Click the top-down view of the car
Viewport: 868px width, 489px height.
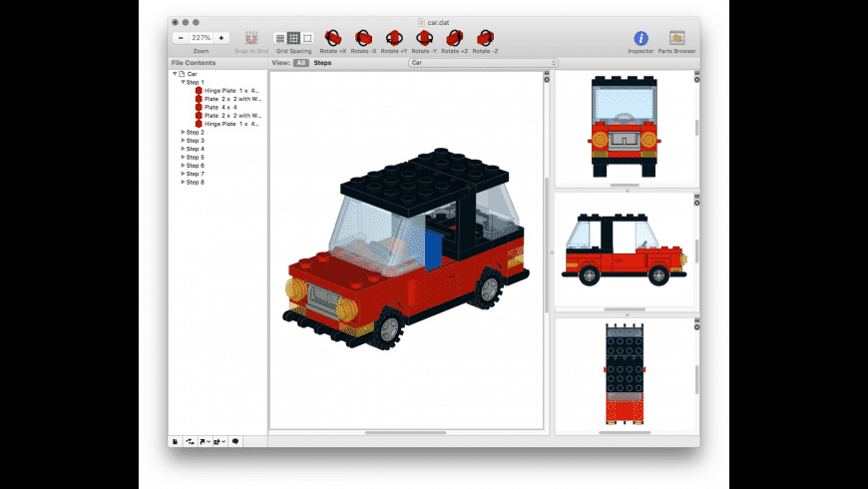[625, 374]
